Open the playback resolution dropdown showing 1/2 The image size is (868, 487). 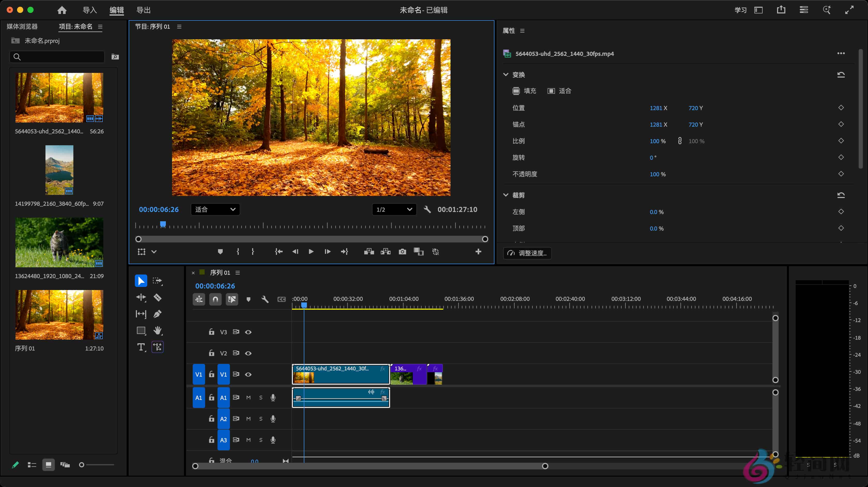(393, 209)
